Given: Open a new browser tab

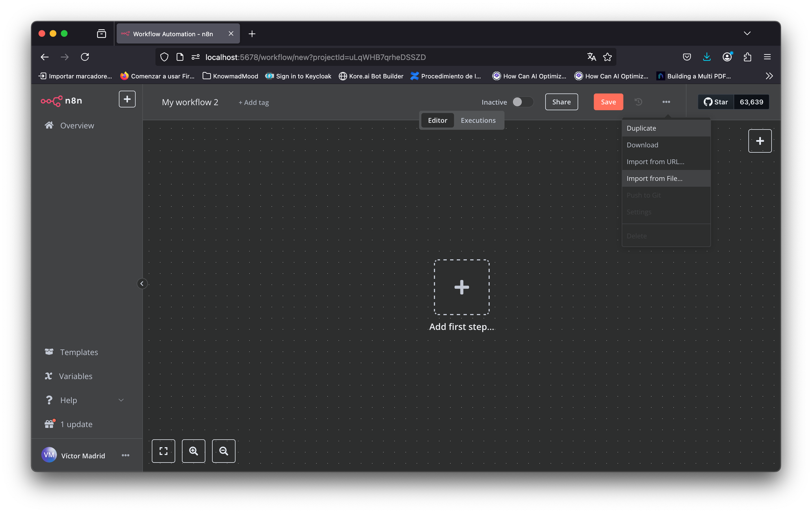Looking at the screenshot, I should [x=252, y=34].
